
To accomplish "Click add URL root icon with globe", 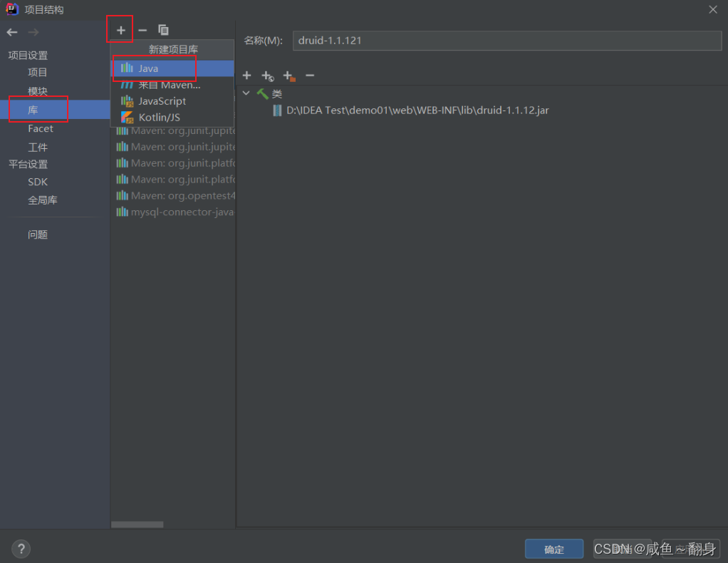I will (268, 76).
